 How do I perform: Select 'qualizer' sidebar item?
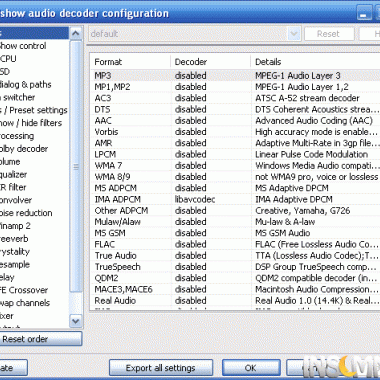[x=13, y=175]
